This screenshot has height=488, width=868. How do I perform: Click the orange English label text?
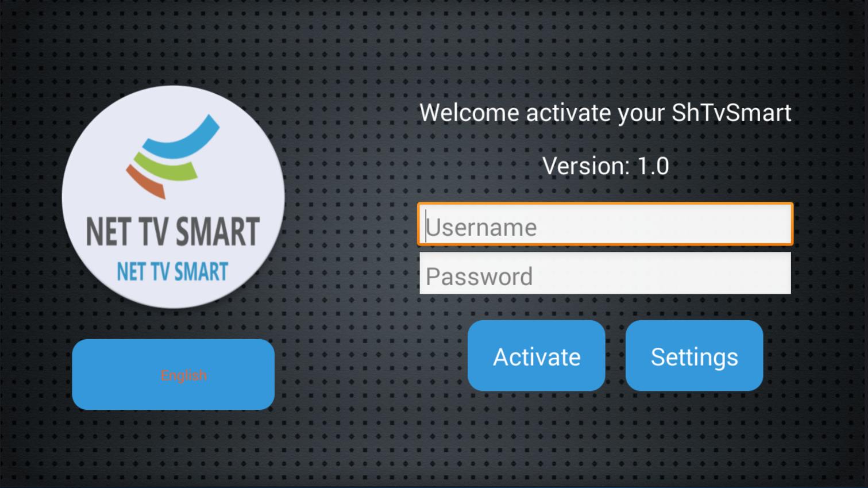tap(183, 375)
